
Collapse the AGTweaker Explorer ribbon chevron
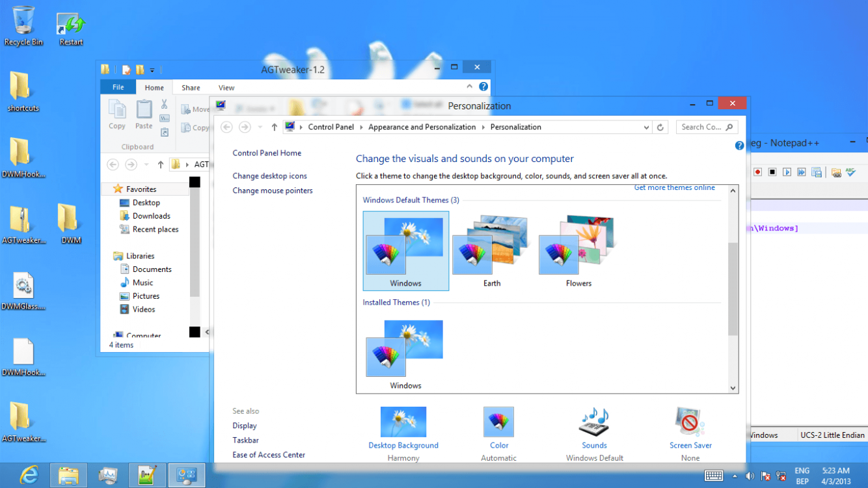point(469,87)
